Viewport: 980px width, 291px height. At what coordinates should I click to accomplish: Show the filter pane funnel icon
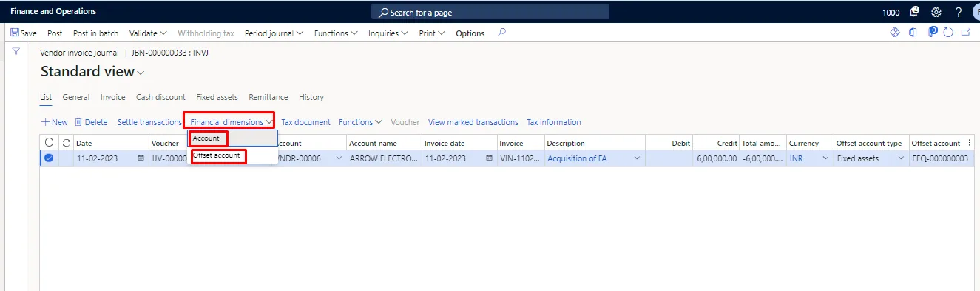click(x=16, y=51)
